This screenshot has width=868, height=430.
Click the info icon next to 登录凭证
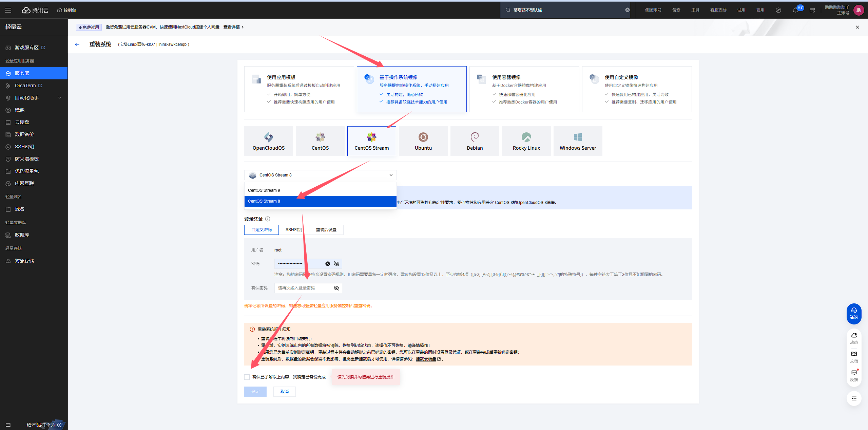pos(268,219)
